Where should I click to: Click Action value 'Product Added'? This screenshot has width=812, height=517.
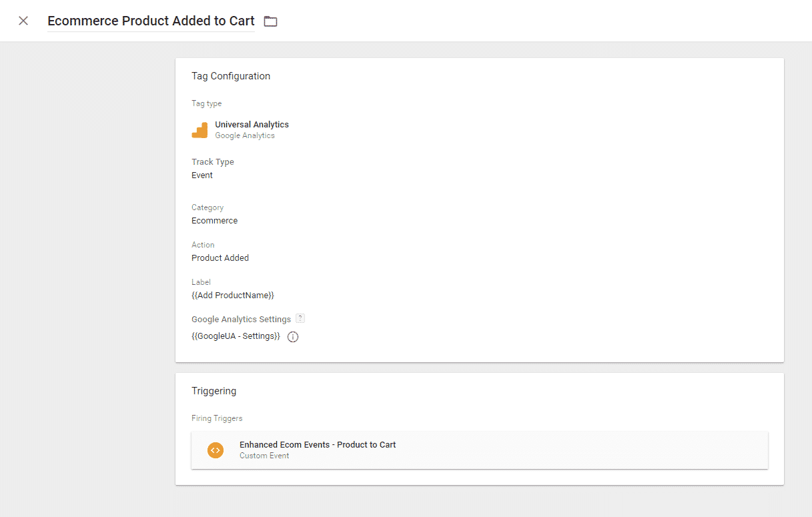[220, 258]
